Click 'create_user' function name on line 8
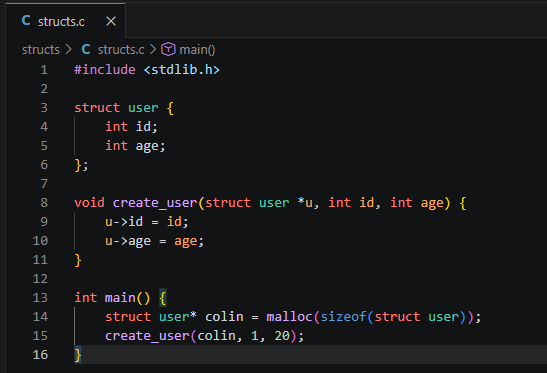 point(155,203)
